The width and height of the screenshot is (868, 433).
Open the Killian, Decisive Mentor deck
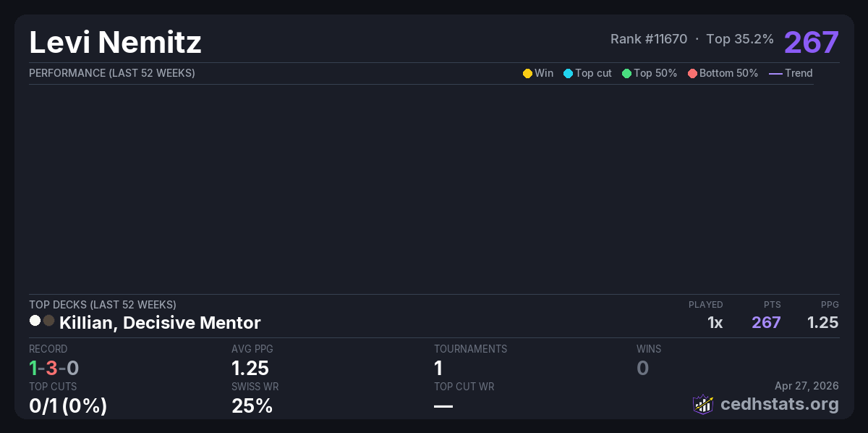[160, 322]
